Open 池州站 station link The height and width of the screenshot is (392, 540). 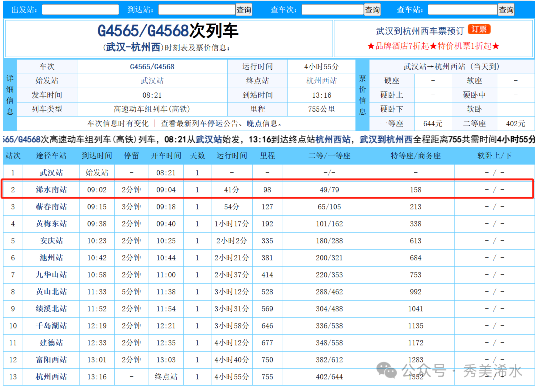pyautogui.click(x=51, y=258)
